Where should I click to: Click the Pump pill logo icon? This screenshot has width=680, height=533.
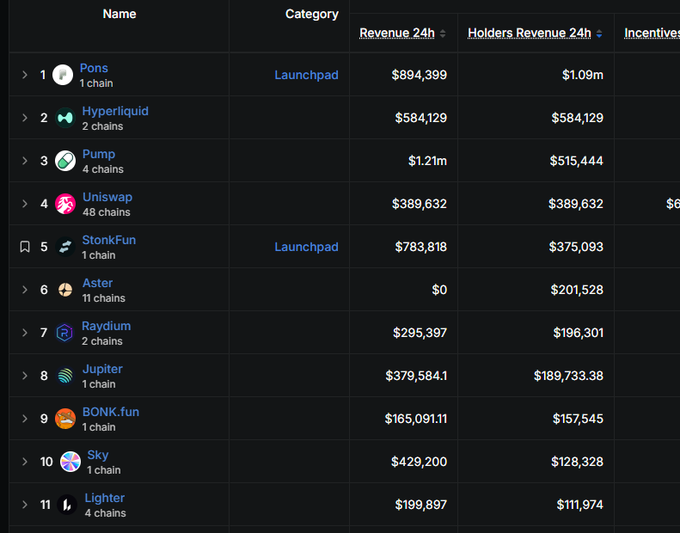[x=65, y=161]
